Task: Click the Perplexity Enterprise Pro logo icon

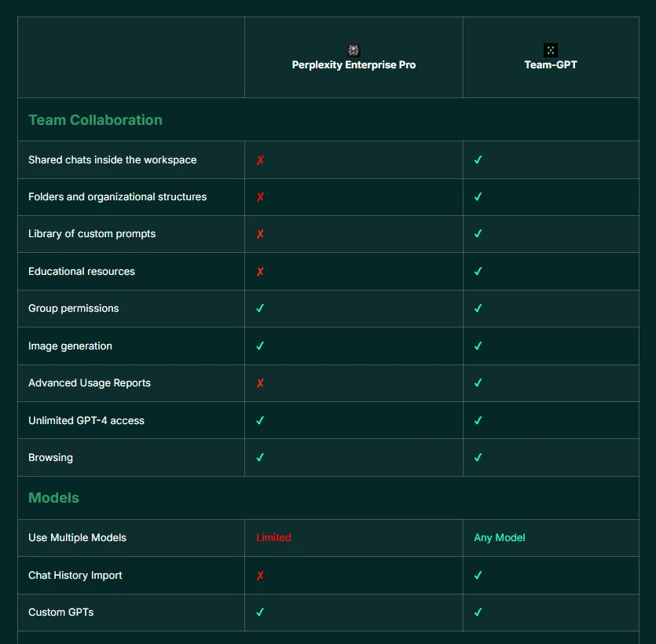Action: pyautogui.click(x=354, y=50)
